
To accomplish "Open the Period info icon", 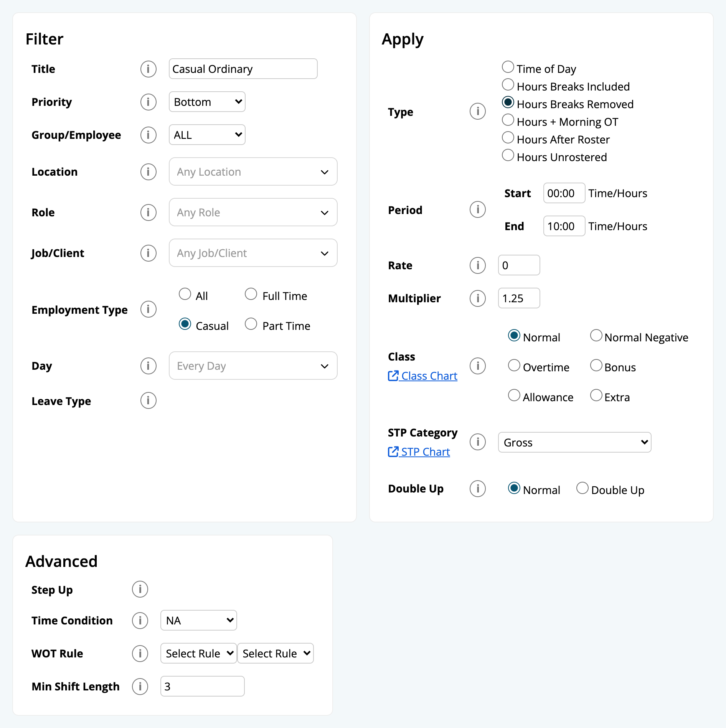I will pos(478,209).
